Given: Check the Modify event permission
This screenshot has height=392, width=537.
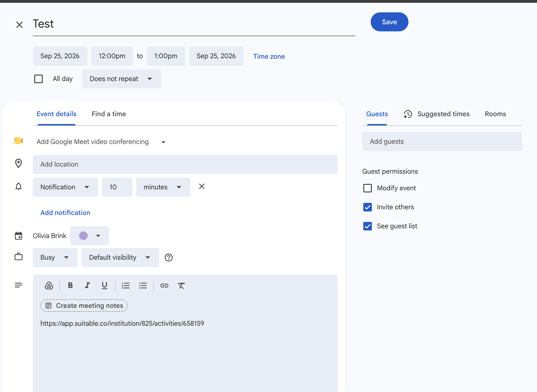Looking at the screenshot, I should pyautogui.click(x=368, y=188).
